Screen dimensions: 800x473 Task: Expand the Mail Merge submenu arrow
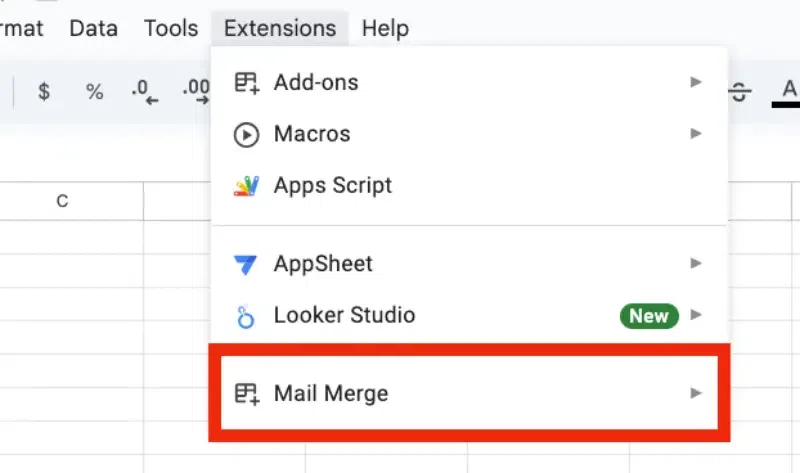pyautogui.click(x=696, y=394)
